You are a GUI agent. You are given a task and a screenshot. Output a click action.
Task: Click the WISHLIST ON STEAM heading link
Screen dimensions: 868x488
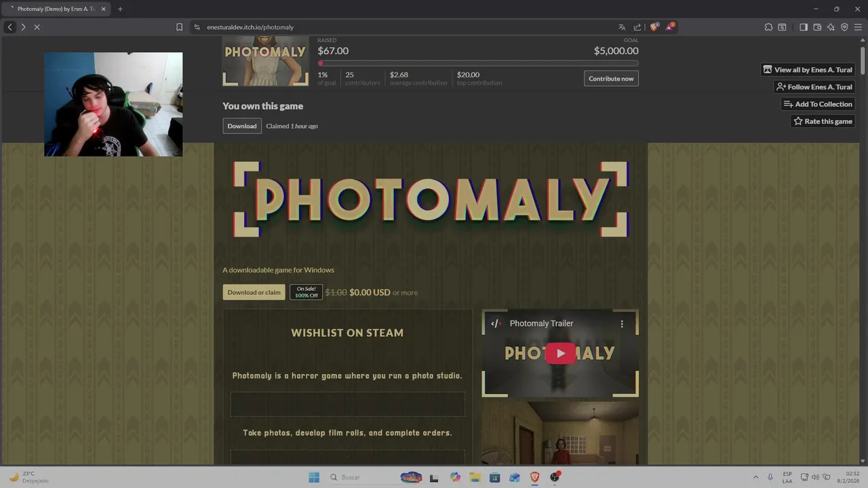tap(347, 333)
